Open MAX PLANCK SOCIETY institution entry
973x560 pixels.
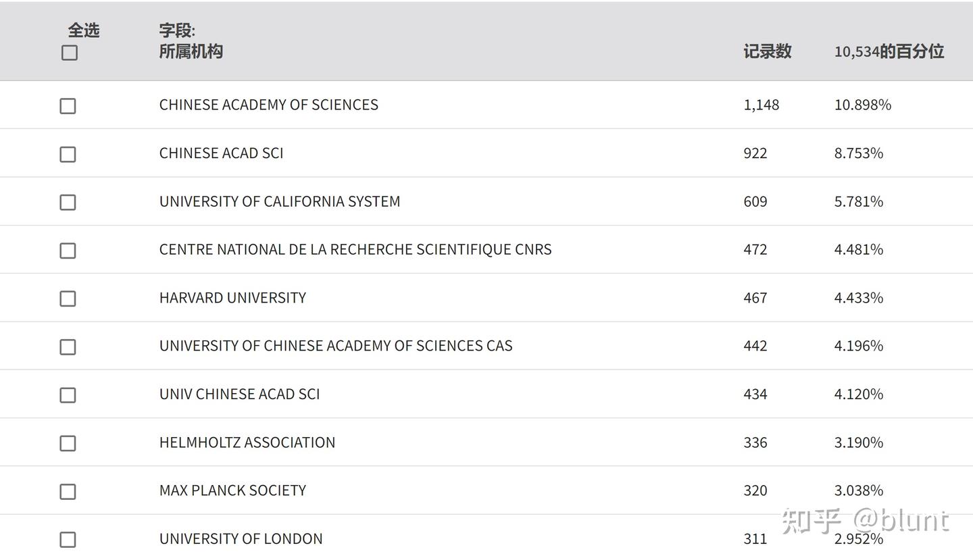coord(232,490)
